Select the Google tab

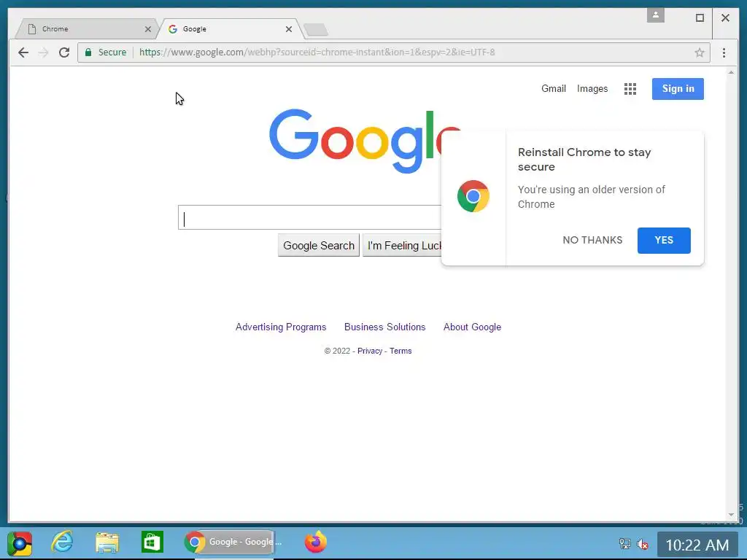click(x=229, y=29)
